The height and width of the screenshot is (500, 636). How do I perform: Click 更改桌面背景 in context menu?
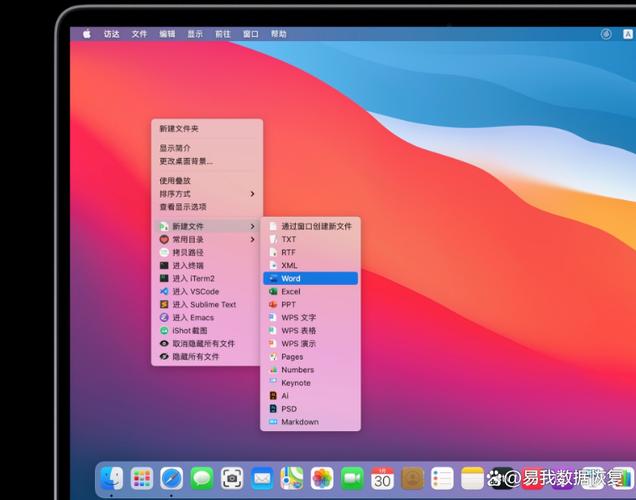point(186,161)
